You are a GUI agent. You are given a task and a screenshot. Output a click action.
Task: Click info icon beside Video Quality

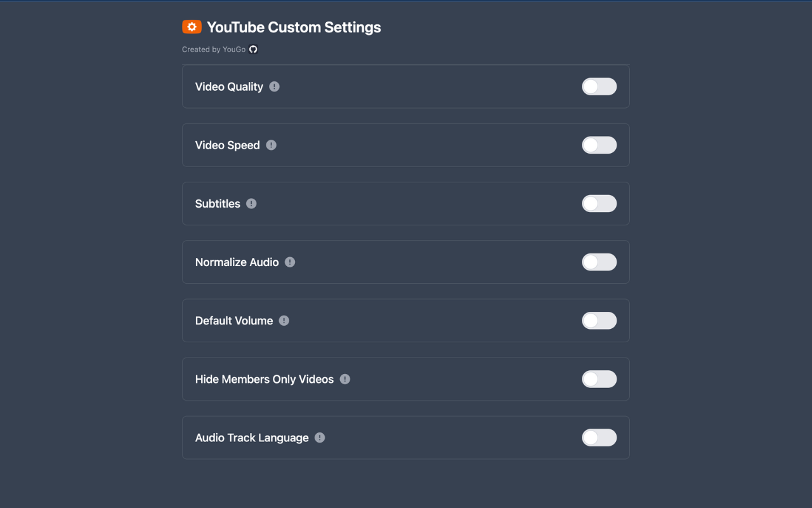(x=274, y=86)
